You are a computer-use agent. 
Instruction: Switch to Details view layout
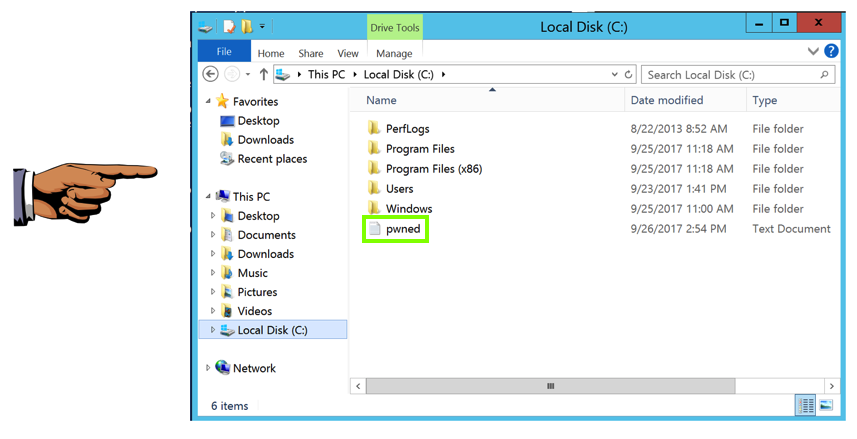click(x=806, y=406)
